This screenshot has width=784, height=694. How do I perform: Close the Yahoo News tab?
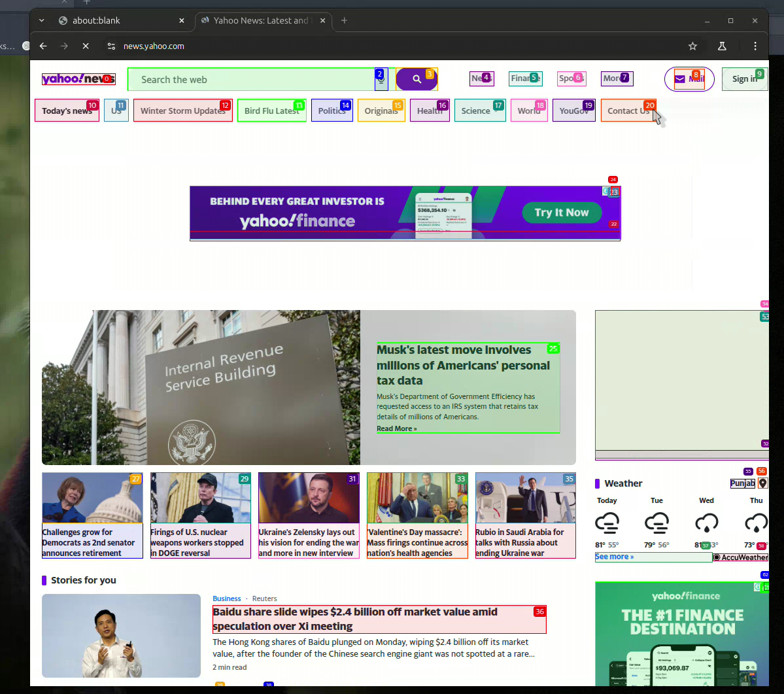pos(322,20)
